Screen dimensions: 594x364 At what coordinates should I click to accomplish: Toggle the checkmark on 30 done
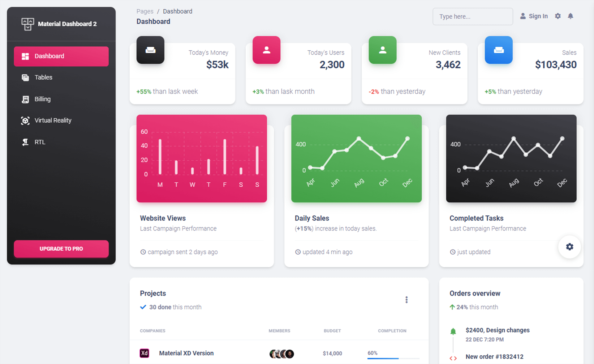point(142,307)
